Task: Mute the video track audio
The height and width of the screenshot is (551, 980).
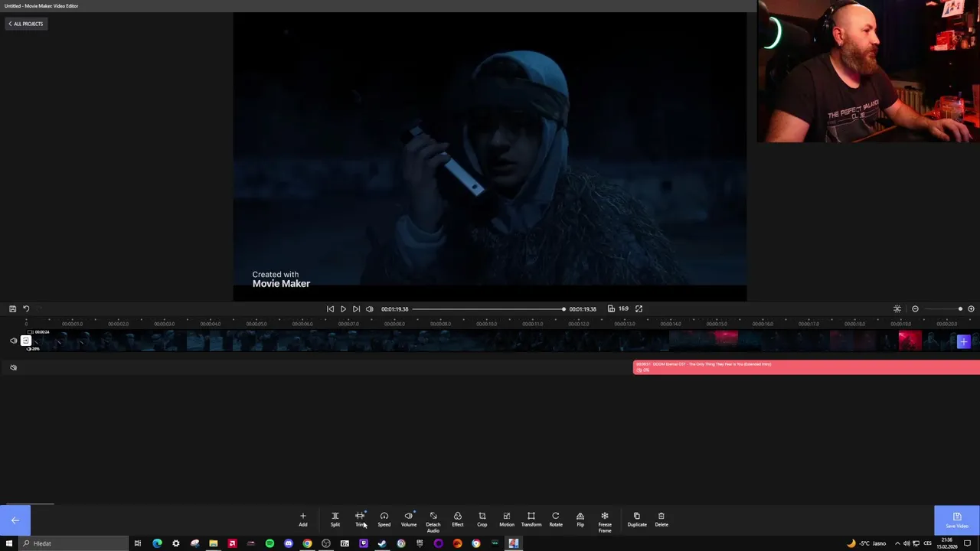Action: tap(13, 341)
